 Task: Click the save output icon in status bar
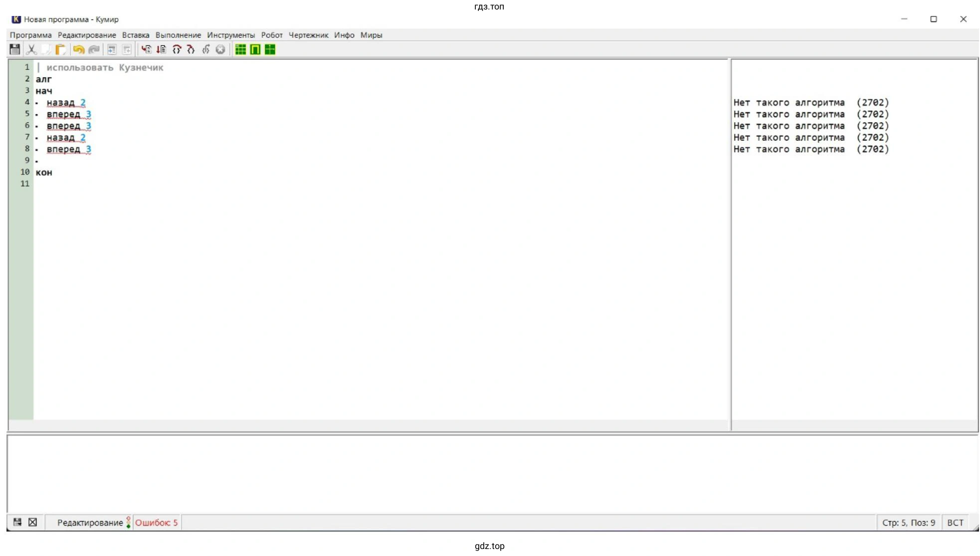[17, 522]
